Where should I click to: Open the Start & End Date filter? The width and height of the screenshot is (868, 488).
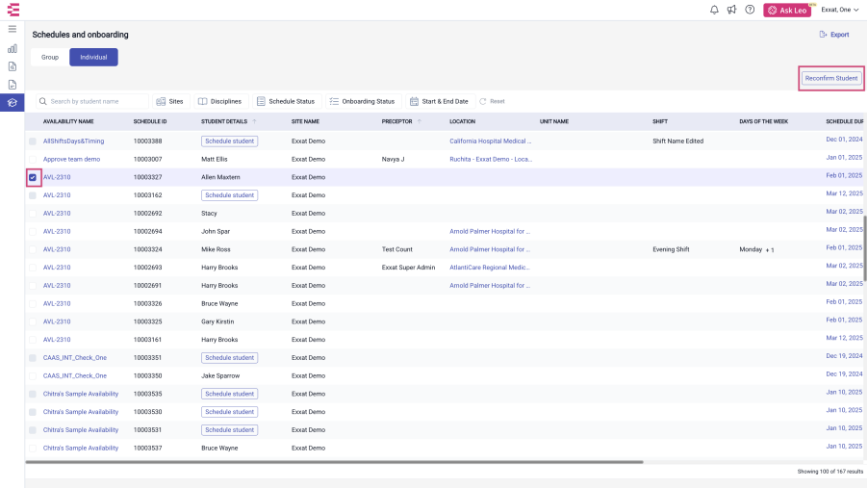pos(440,101)
